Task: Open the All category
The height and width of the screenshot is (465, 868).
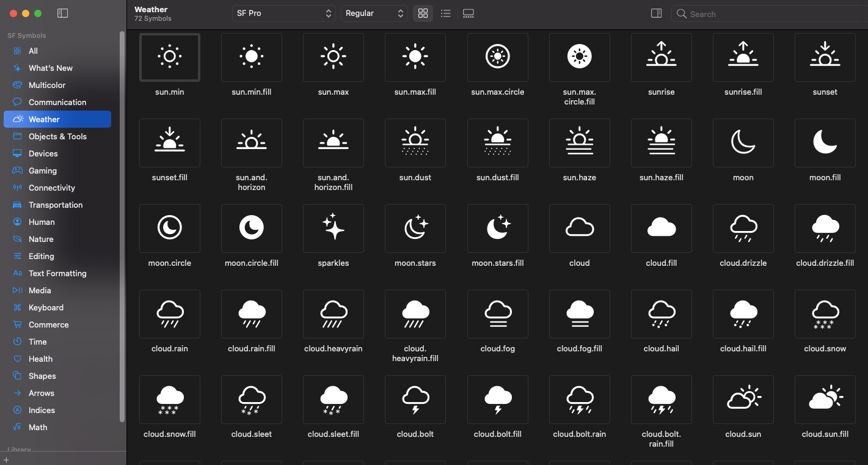Action: click(x=57, y=51)
